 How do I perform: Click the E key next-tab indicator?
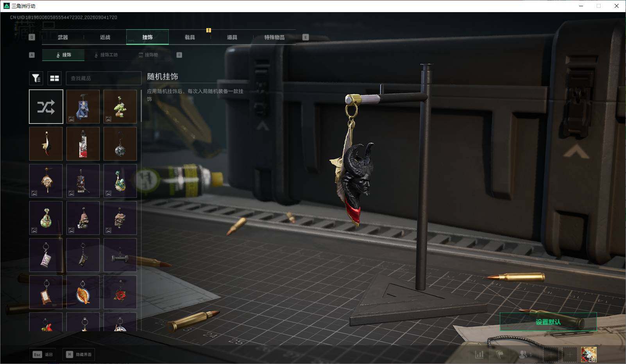coord(306,37)
